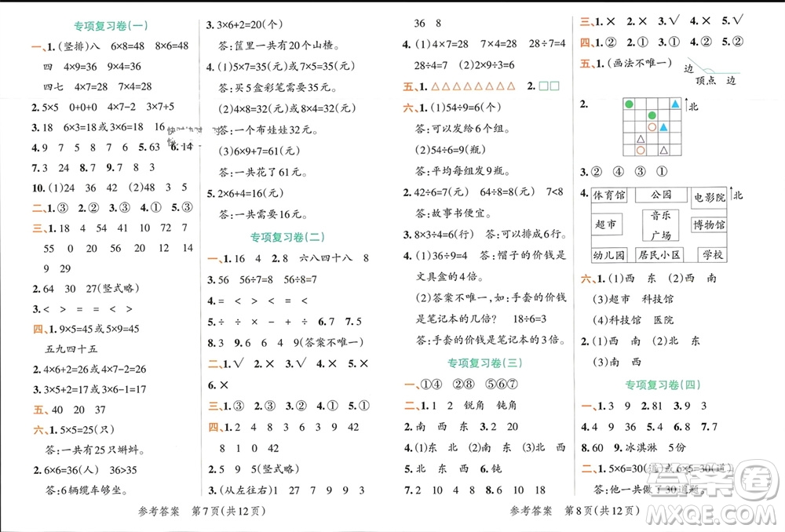This screenshot has height=532, width=785.
Task: Click the 博物馆 box on the map
Action: pos(709,225)
